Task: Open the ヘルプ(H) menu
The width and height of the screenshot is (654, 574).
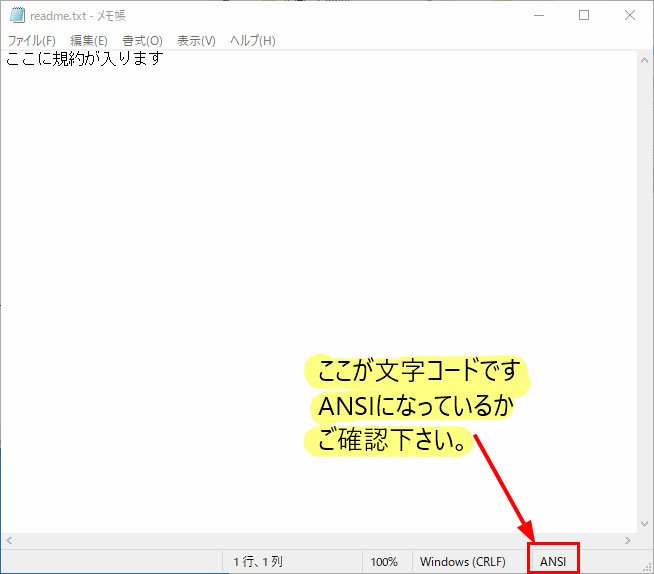Action: (253, 40)
